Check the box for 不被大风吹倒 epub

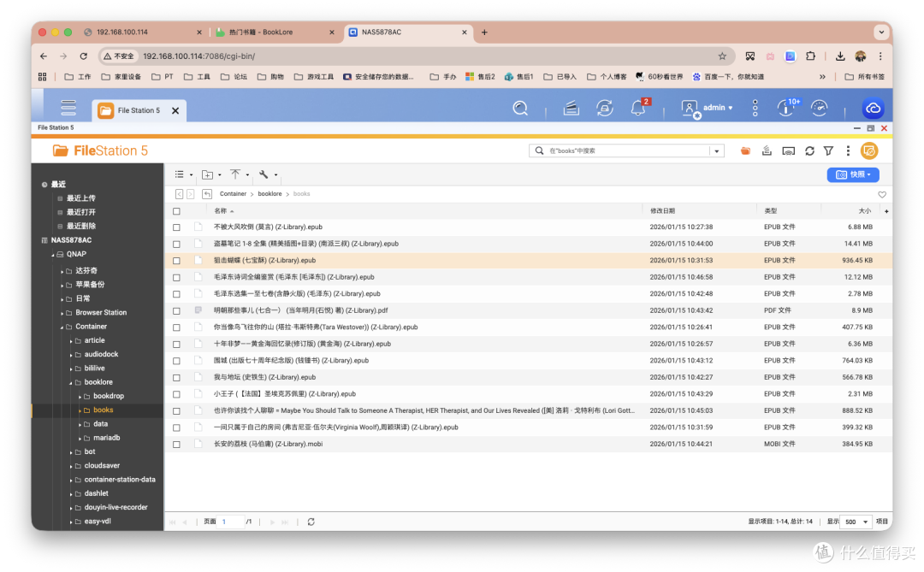pos(177,227)
